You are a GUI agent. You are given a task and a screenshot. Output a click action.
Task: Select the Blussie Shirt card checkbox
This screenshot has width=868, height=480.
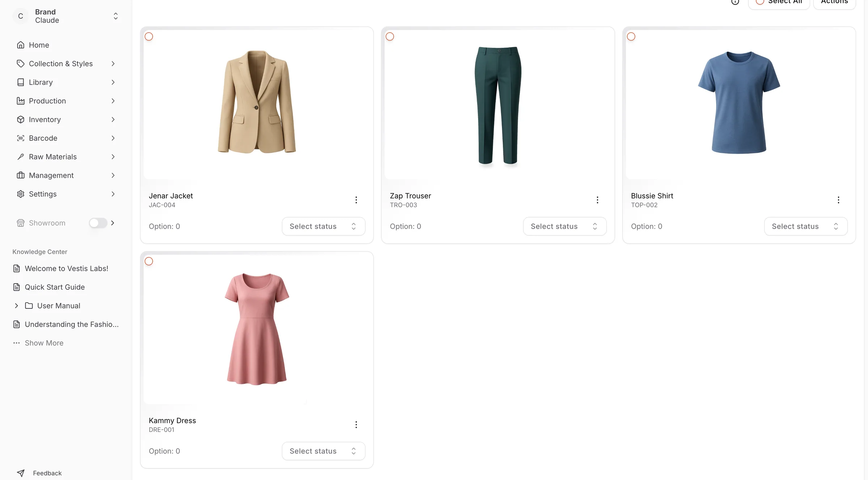pyautogui.click(x=631, y=37)
